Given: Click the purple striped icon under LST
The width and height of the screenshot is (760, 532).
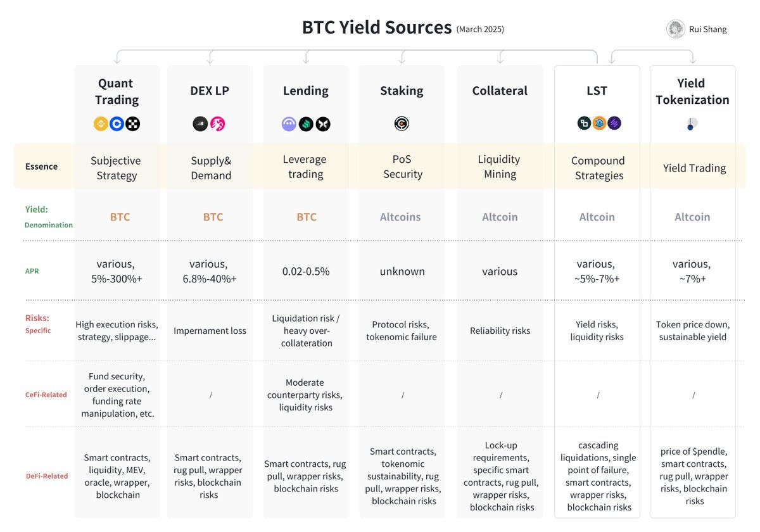Looking at the screenshot, I should [x=614, y=123].
